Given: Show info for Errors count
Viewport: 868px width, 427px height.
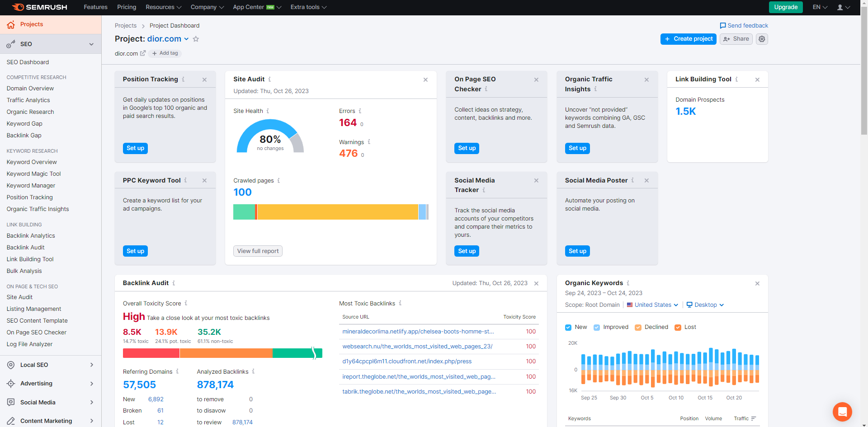Looking at the screenshot, I should pyautogui.click(x=360, y=111).
